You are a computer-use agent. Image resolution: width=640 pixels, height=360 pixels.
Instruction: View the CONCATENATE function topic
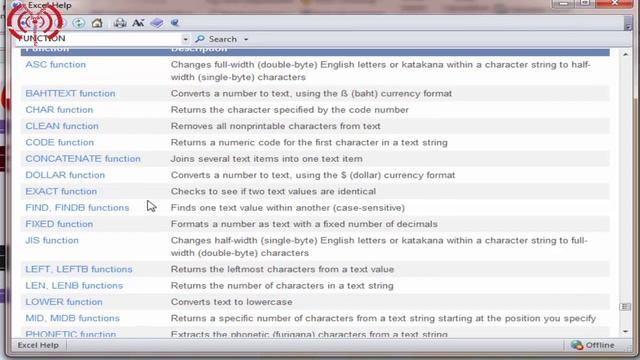click(x=83, y=158)
